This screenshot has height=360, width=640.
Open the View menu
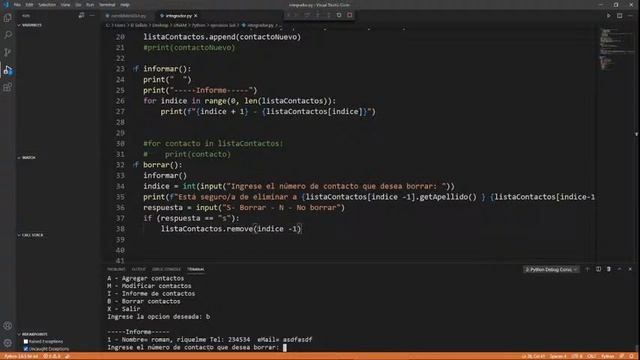65,5
